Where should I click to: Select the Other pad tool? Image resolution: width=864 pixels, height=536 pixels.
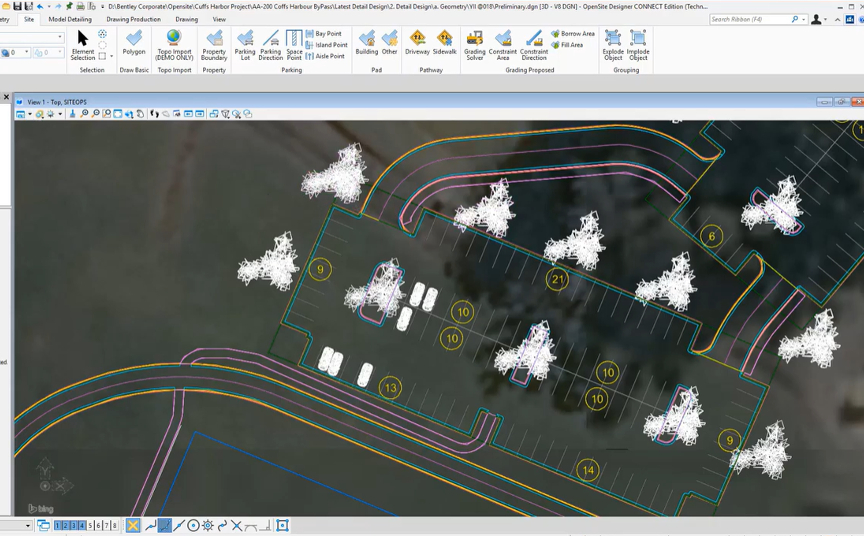click(x=390, y=43)
